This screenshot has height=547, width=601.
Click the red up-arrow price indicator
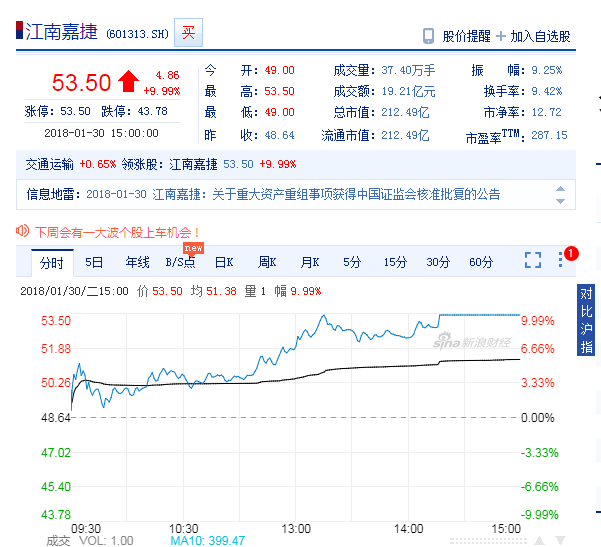tap(128, 81)
